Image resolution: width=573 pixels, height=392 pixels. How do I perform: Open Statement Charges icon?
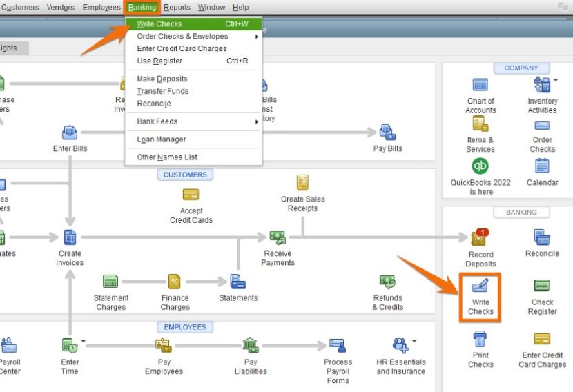point(110,282)
